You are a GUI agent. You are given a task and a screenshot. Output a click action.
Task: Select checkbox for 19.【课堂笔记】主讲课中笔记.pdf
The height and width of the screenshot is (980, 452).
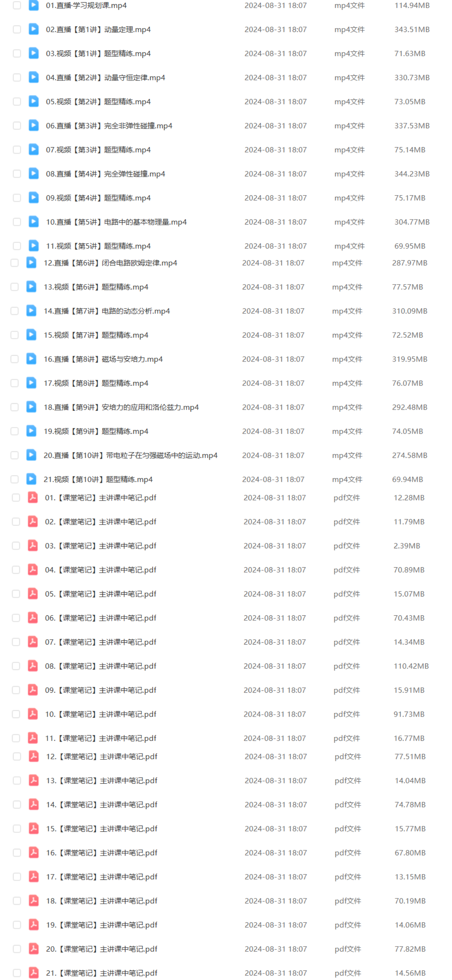(17, 925)
